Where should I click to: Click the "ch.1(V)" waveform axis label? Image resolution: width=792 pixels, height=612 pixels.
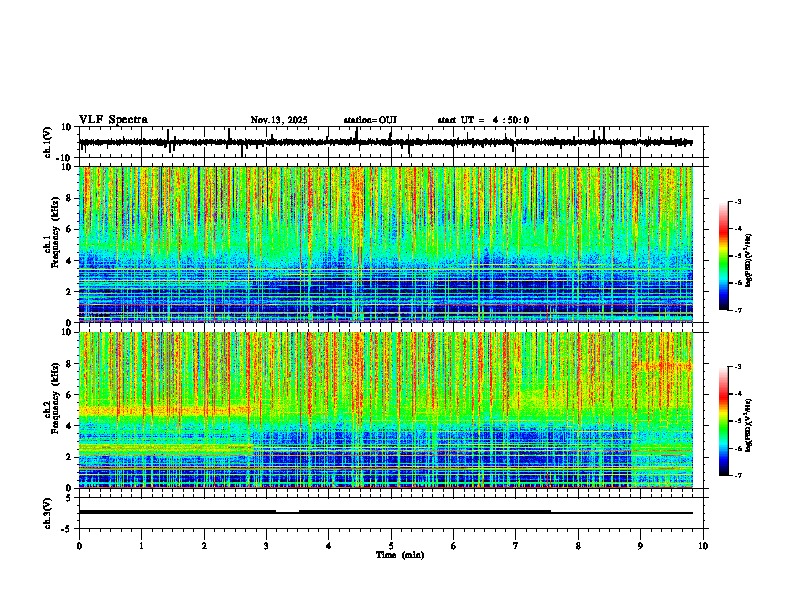pos(48,142)
